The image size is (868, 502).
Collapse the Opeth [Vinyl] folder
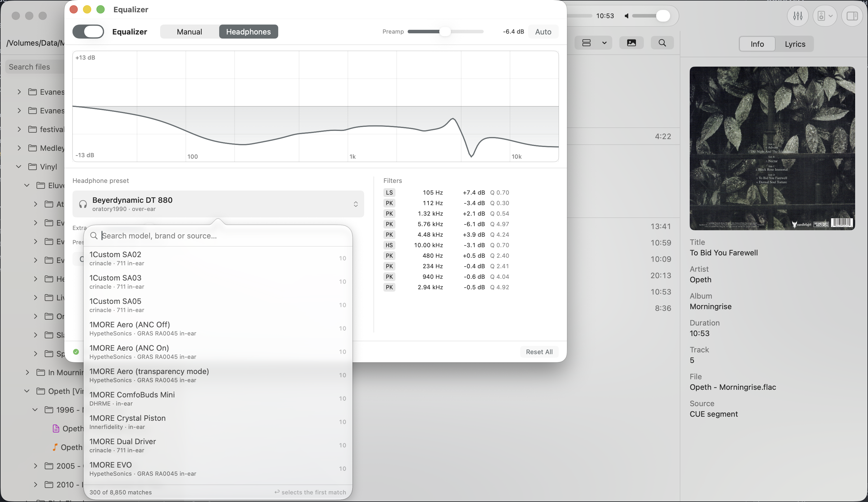[x=27, y=391]
